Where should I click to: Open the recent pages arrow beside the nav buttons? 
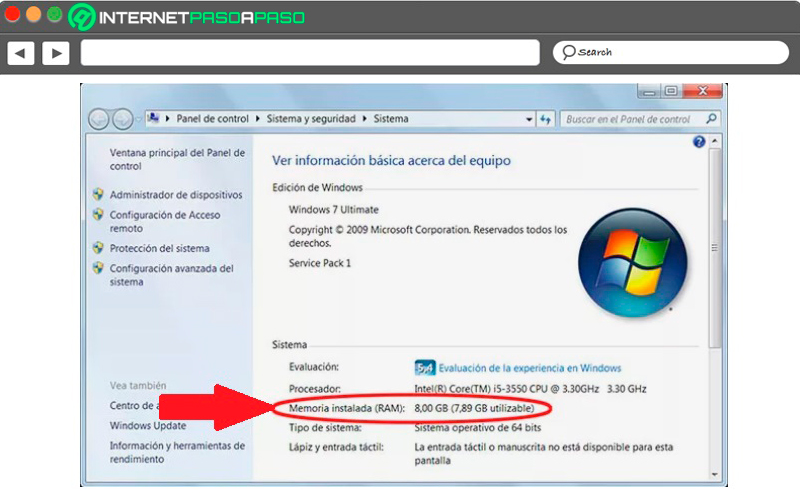pos(138,119)
